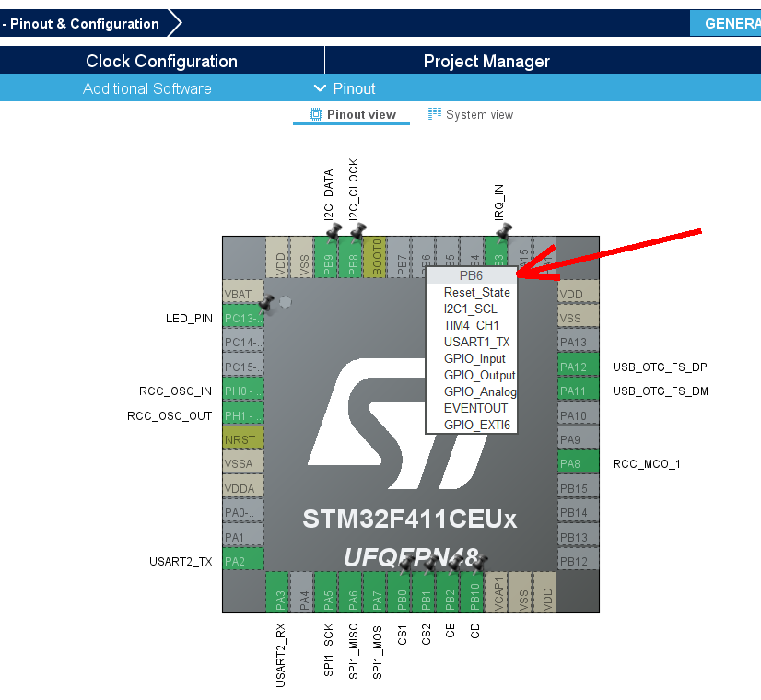The image size is (761, 700).
Task: Click the NRST pin
Action: [243, 439]
